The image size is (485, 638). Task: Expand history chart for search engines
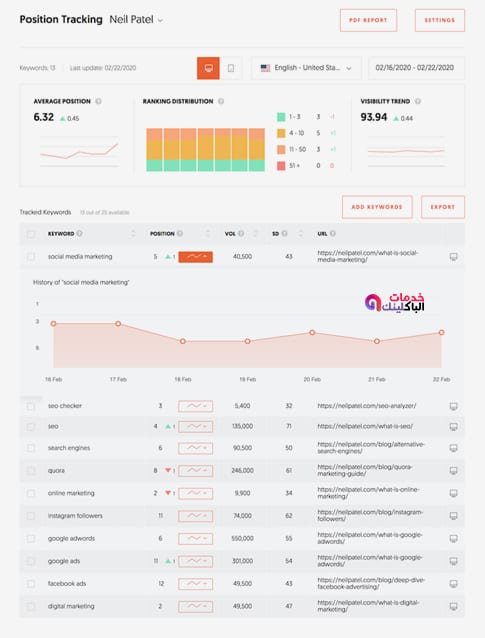tap(195, 448)
